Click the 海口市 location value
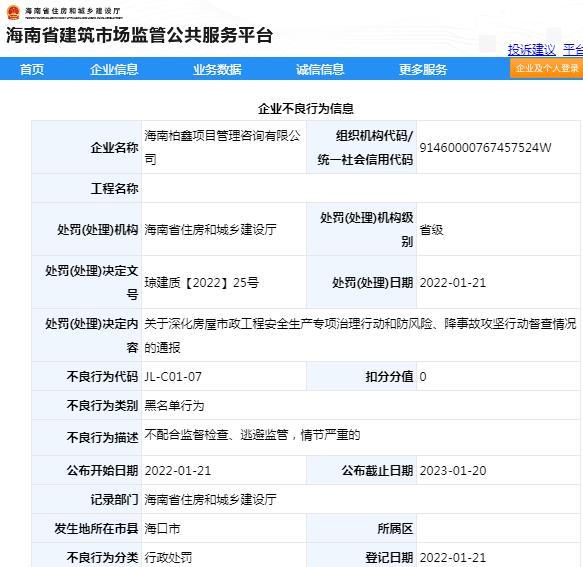Screen dimensions: 583x567 (x=162, y=528)
